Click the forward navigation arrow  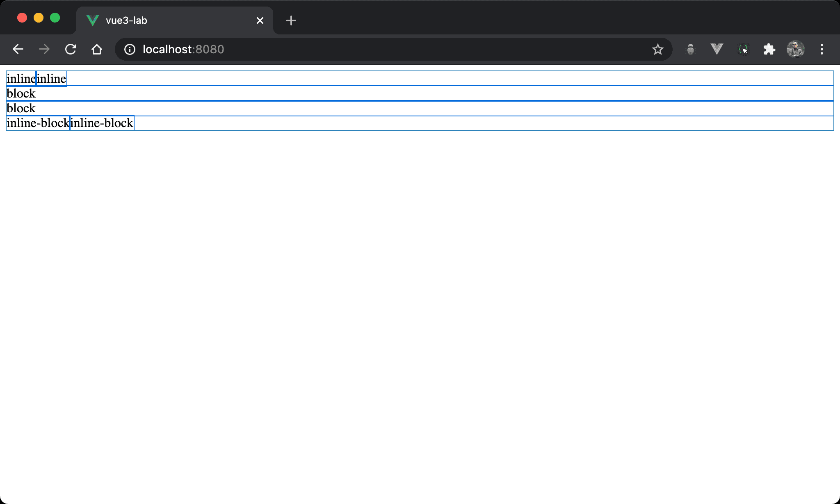pyautogui.click(x=44, y=50)
